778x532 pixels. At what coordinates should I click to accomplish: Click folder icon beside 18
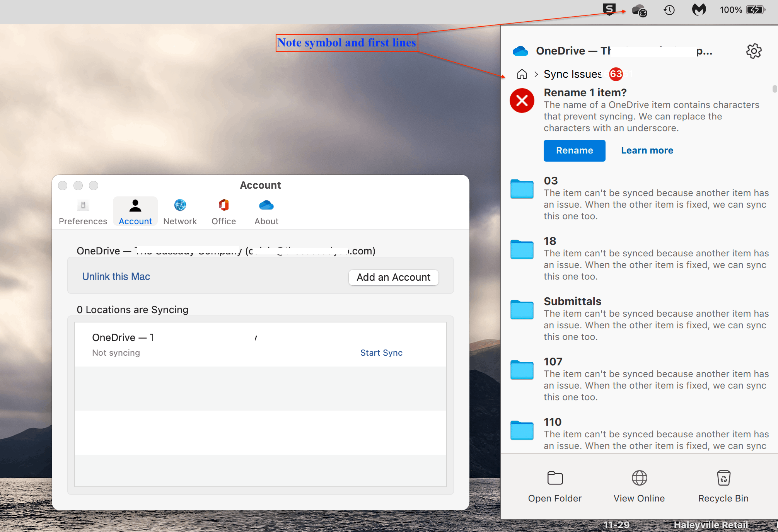point(522,249)
